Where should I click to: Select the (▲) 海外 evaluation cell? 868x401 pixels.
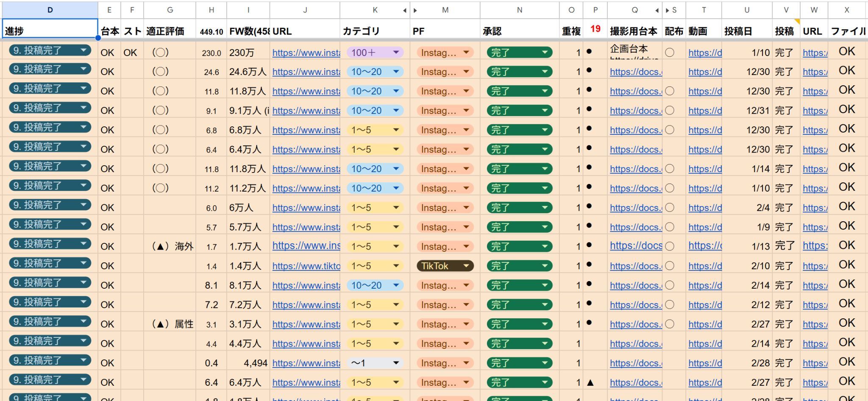[x=172, y=246]
